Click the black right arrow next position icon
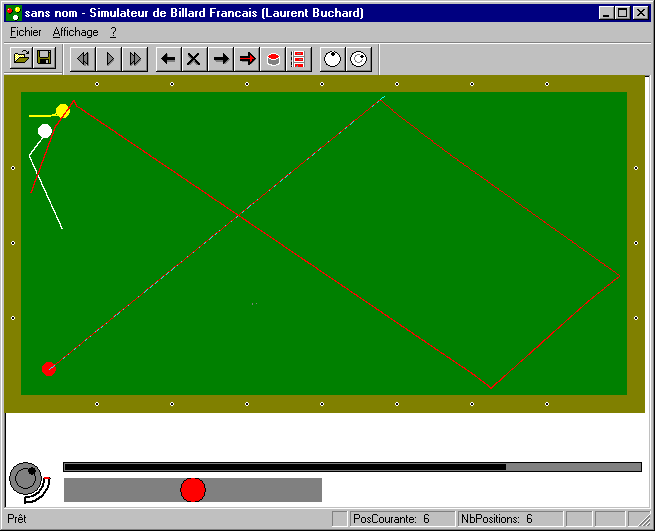This screenshot has width=655, height=531. tap(221, 59)
